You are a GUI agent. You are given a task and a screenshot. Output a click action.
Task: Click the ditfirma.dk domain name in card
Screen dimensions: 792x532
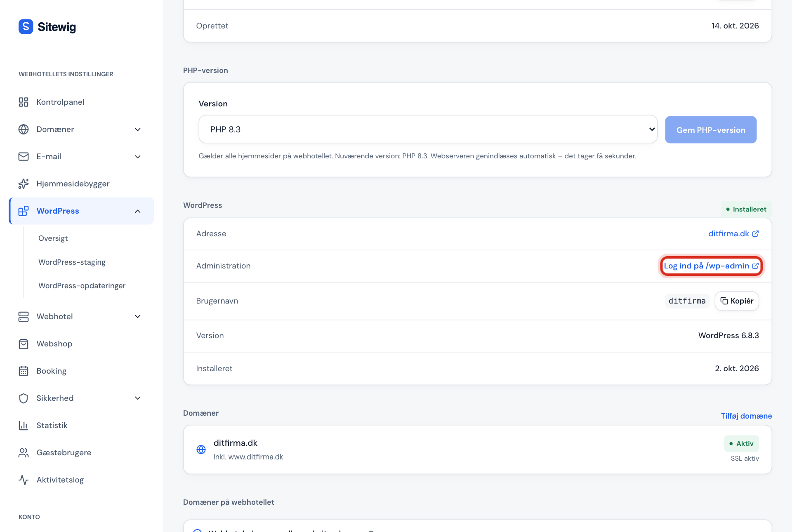235,443
